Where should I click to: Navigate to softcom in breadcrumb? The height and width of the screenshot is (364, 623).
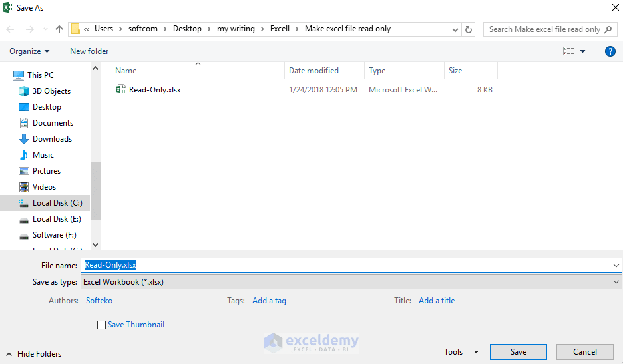click(x=142, y=29)
